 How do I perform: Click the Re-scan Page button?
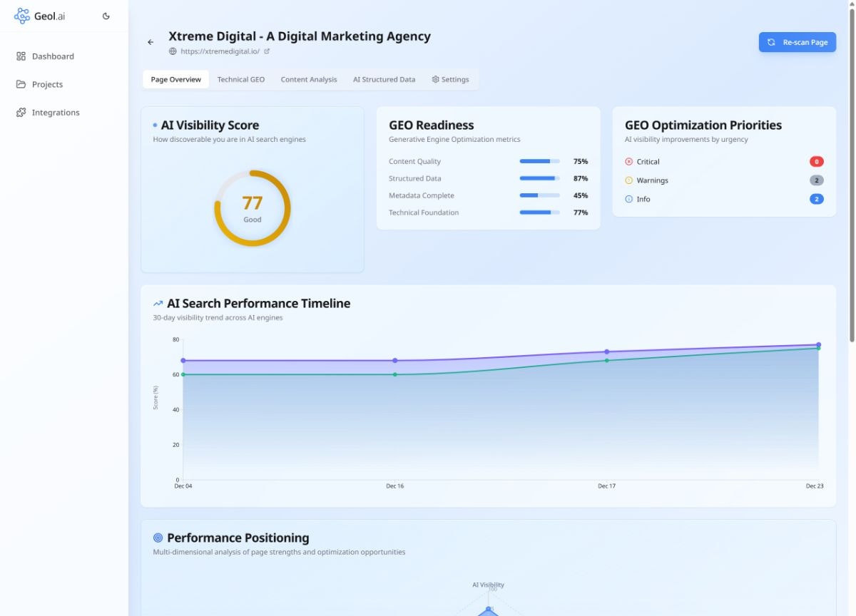pos(798,42)
